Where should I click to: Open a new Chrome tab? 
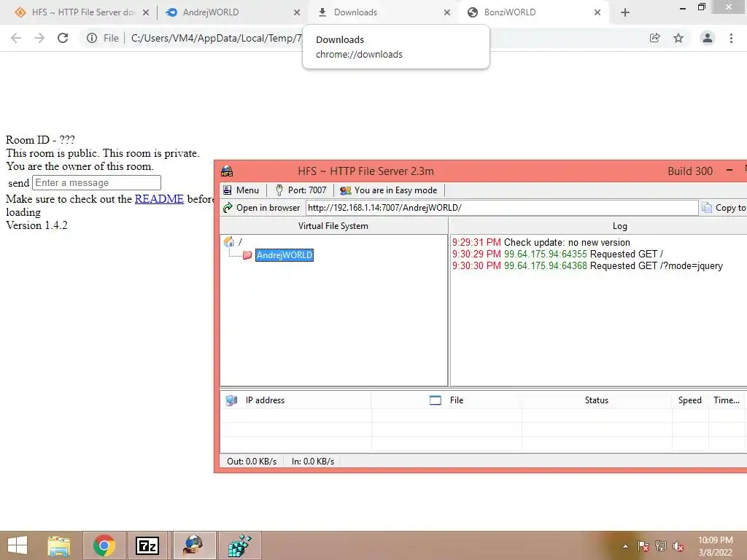pyautogui.click(x=625, y=12)
